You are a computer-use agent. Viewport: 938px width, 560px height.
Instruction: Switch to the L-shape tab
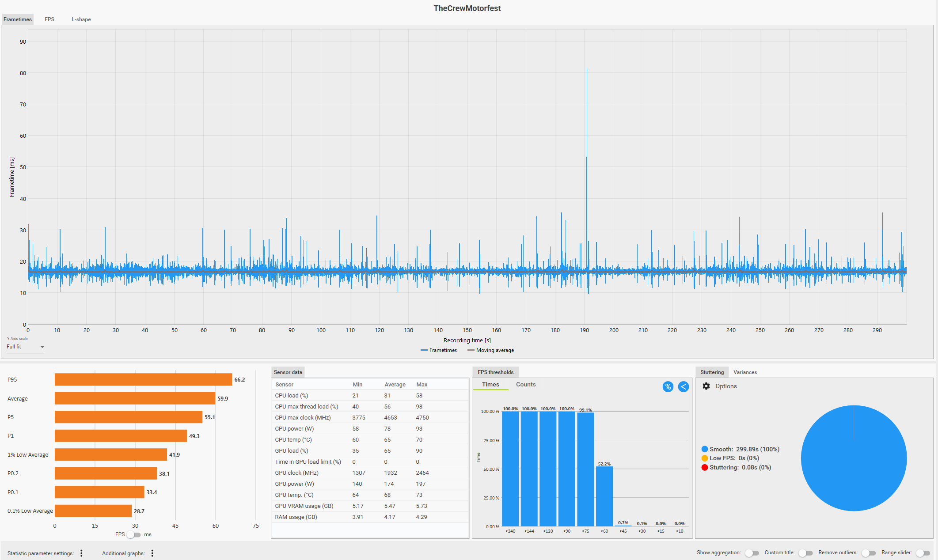tap(81, 19)
